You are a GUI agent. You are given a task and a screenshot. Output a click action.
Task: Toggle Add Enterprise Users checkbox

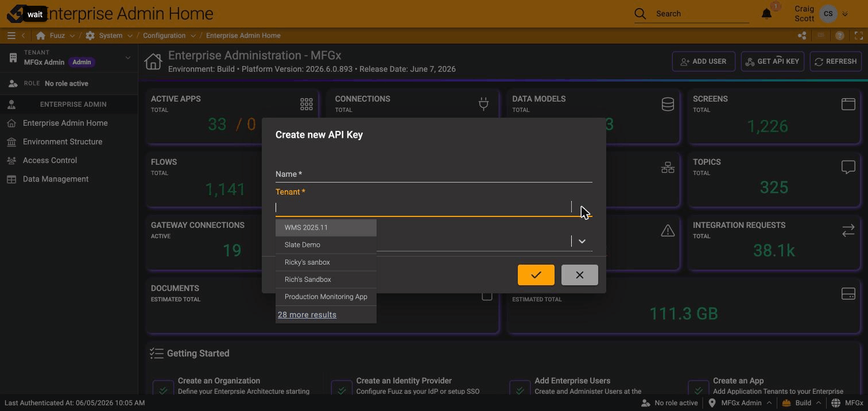pyautogui.click(x=520, y=390)
